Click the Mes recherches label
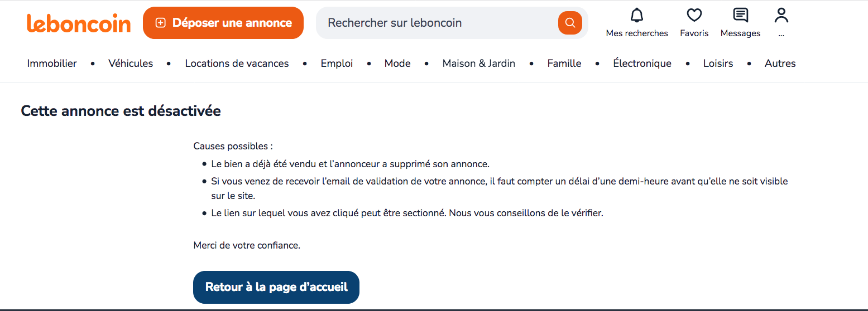 pos(637,33)
